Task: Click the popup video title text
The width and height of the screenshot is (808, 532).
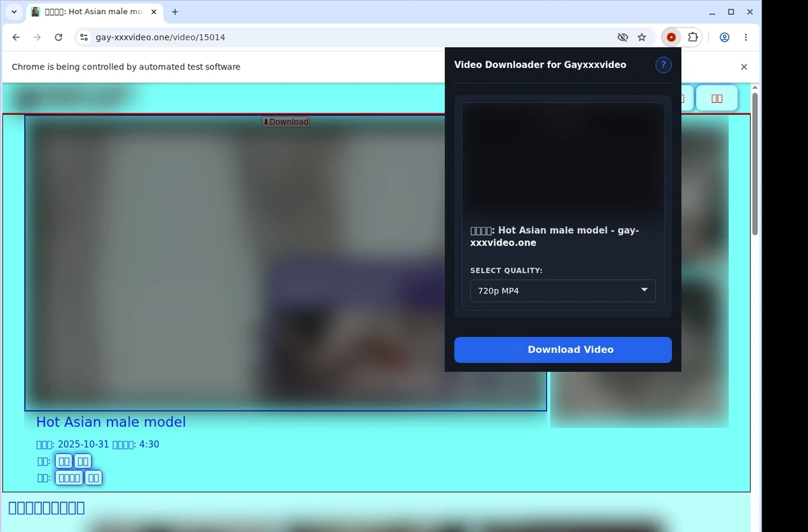Action: [554, 236]
